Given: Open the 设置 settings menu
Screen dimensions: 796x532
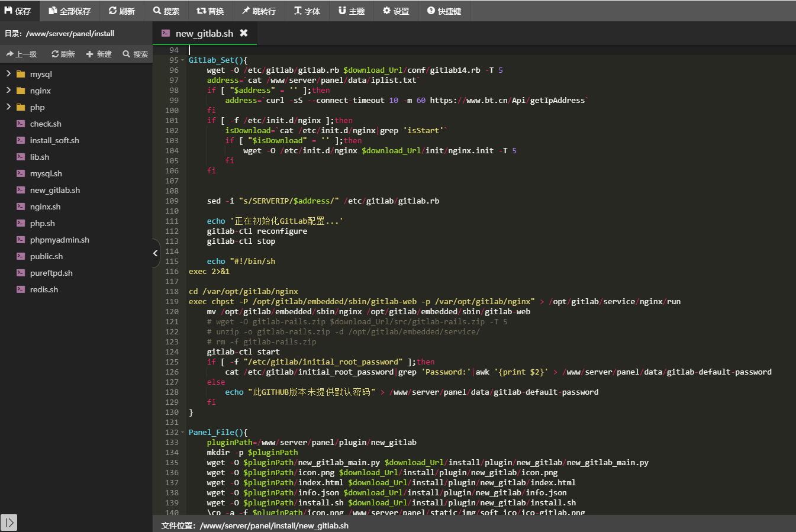Looking at the screenshot, I should pyautogui.click(x=396, y=11).
